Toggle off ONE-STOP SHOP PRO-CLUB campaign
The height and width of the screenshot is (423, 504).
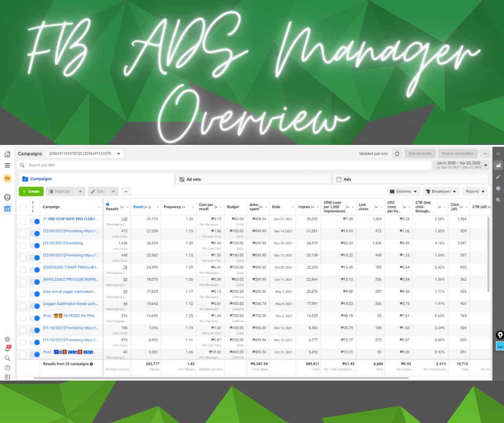pyautogui.click(x=35, y=222)
